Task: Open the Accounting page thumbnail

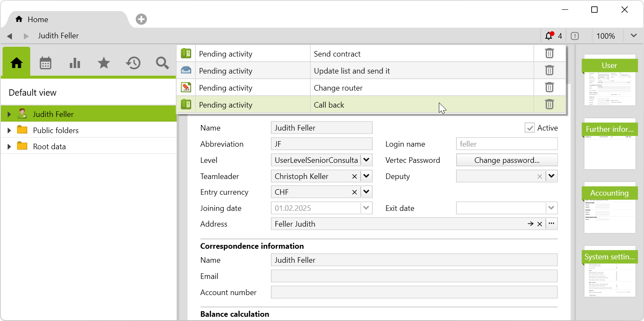Action: 609,208
